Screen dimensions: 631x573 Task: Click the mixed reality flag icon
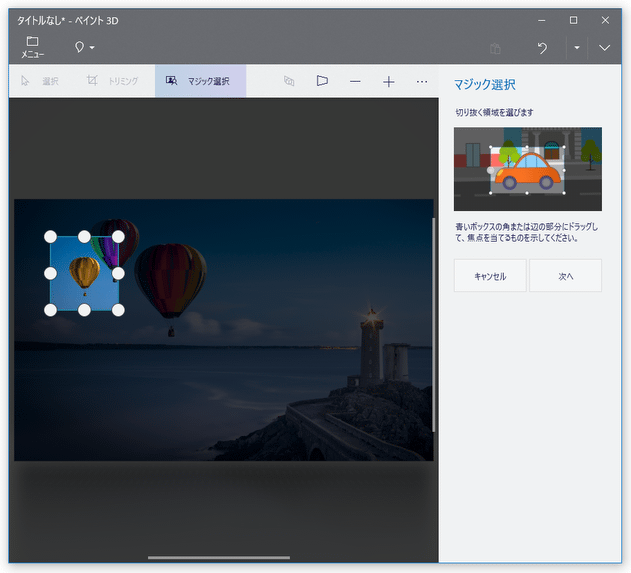tap(322, 81)
